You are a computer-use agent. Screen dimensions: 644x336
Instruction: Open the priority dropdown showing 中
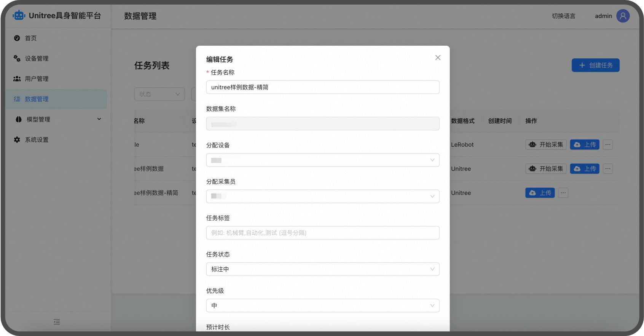[x=322, y=306]
